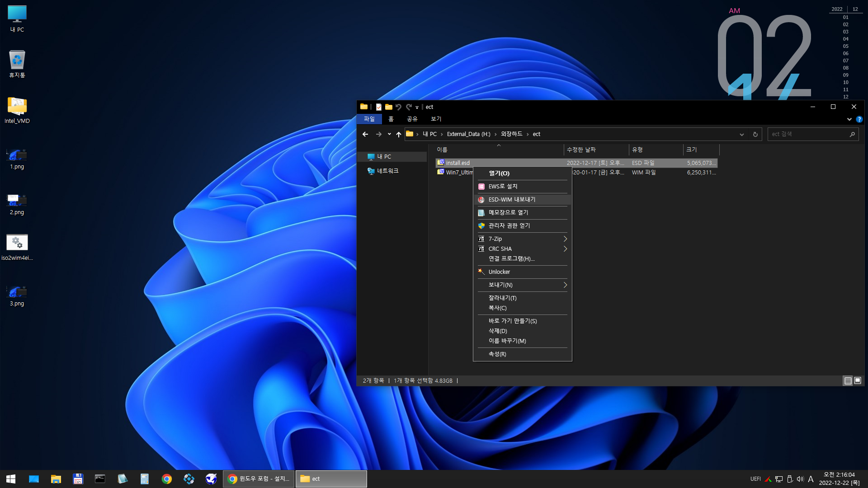Image resolution: width=868 pixels, height=488 pixels.
Task: Open the command prompt taskbar icon
Action: (x=100, y=479)
